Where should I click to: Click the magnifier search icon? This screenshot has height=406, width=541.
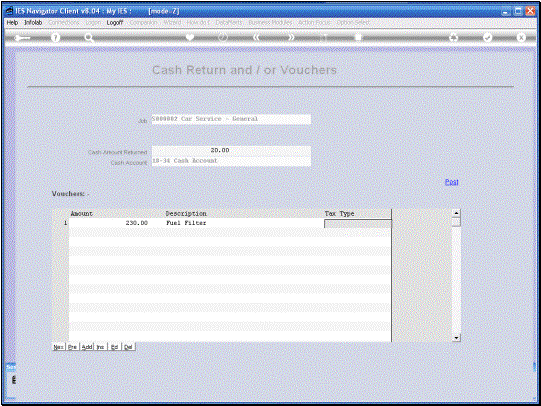tap(89, 38)
